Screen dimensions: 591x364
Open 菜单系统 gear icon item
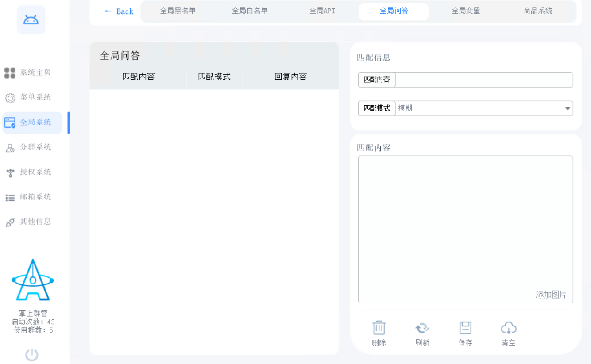[28, 97]
